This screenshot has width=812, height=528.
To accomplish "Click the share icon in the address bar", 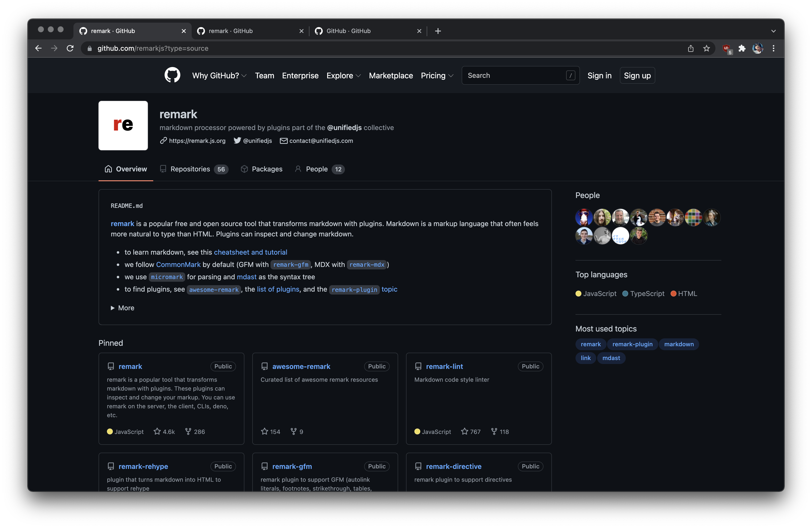I will [x=691, y=49].
